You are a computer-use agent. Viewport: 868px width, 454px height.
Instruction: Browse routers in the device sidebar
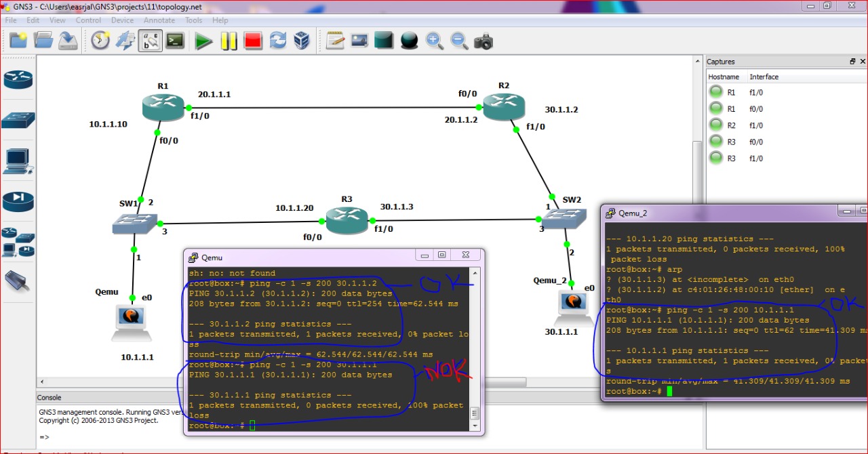coord(18,80)
